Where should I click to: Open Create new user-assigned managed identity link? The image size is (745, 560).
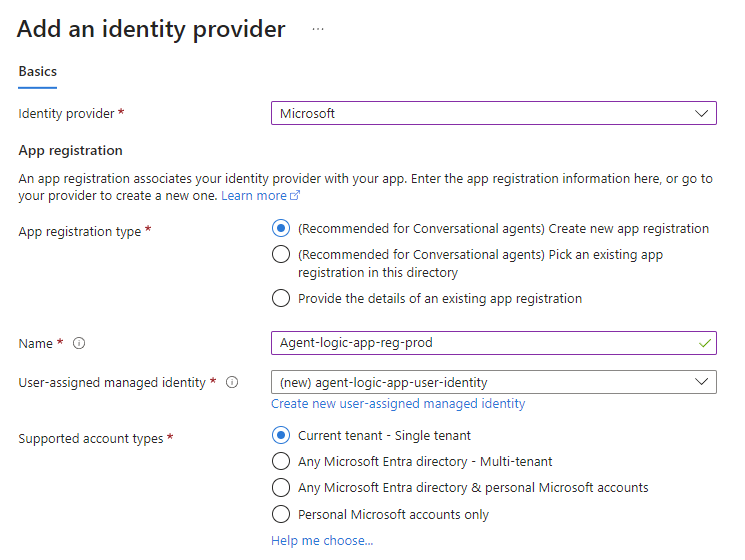click(398, 404)
